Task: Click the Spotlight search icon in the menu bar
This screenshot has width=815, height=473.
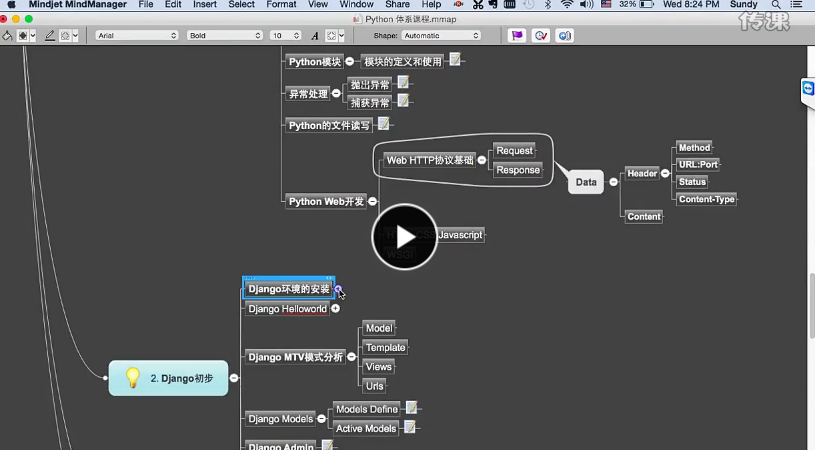Action: (775, 5)
